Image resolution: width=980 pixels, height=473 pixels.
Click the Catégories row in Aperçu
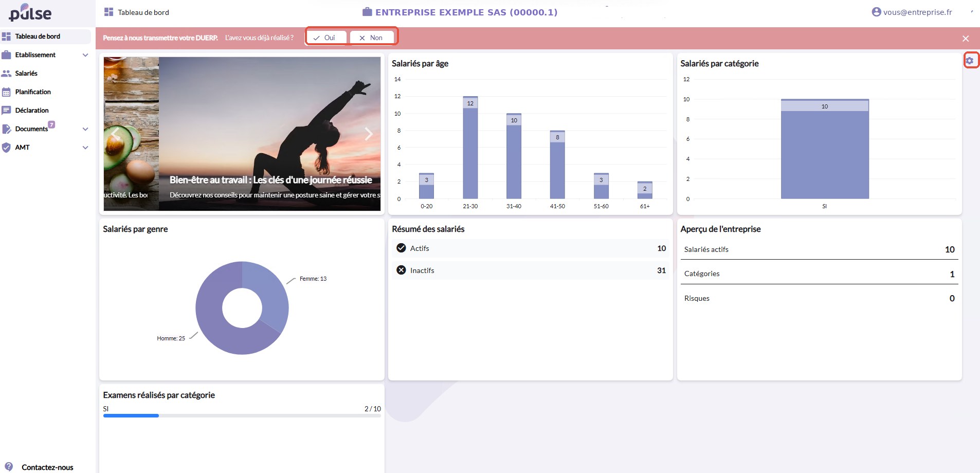819,274
